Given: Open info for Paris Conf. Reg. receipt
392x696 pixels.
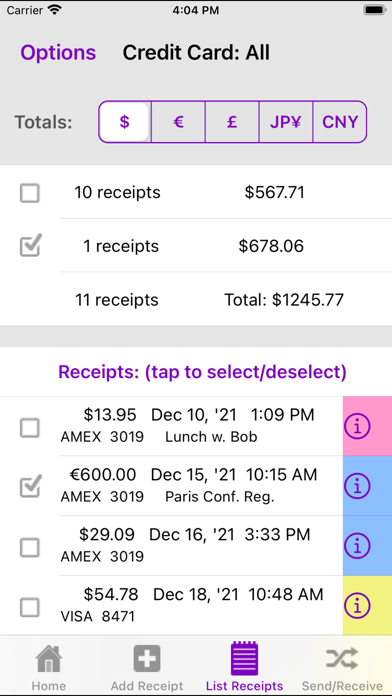Looking at the screenshot, I should (357, 486).
